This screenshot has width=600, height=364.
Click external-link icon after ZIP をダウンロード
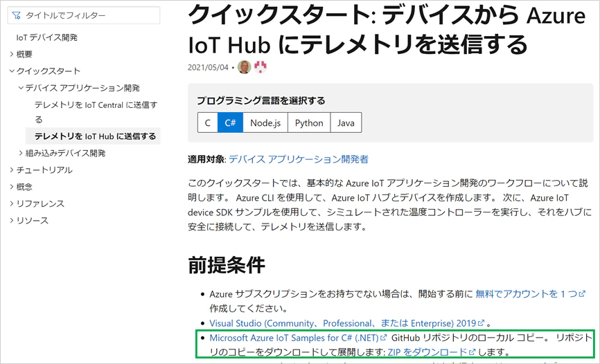point(473,352)
